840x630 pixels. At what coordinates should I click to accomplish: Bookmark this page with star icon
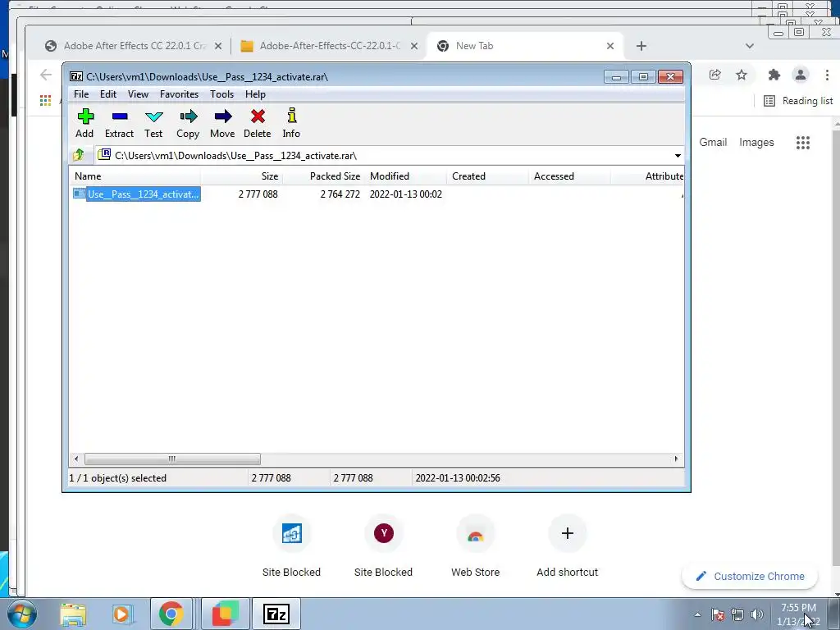pyautogui.click(x=742, y=75)
